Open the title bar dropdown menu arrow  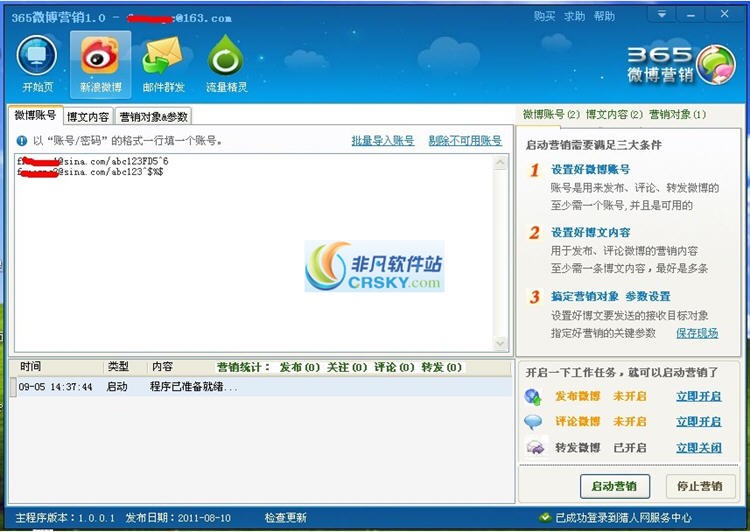coord(662,15)
